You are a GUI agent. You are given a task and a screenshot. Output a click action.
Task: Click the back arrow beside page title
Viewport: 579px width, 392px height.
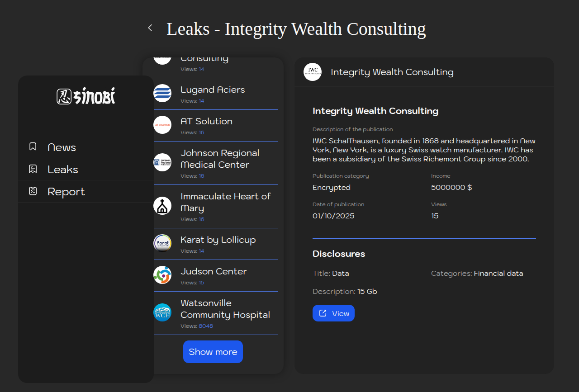150,28
